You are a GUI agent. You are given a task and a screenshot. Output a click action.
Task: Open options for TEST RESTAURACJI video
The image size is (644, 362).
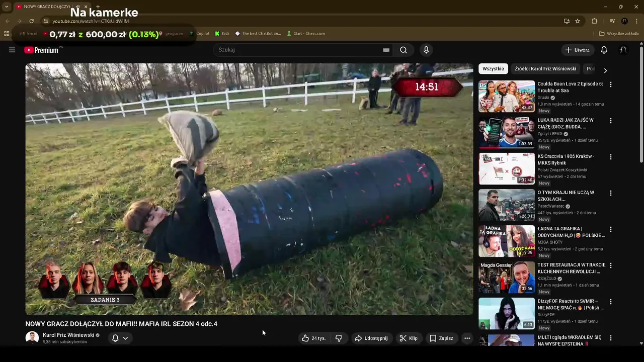(611, 265)
